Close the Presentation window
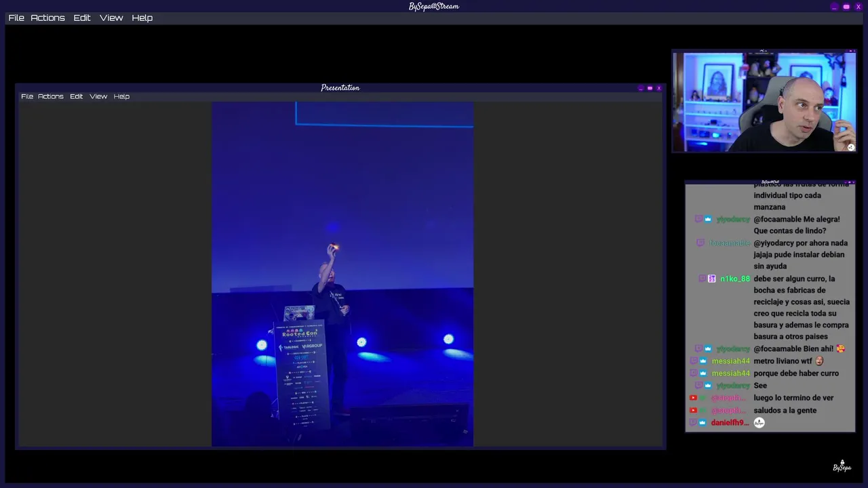868x488 pixels. (x=658, y=88)
